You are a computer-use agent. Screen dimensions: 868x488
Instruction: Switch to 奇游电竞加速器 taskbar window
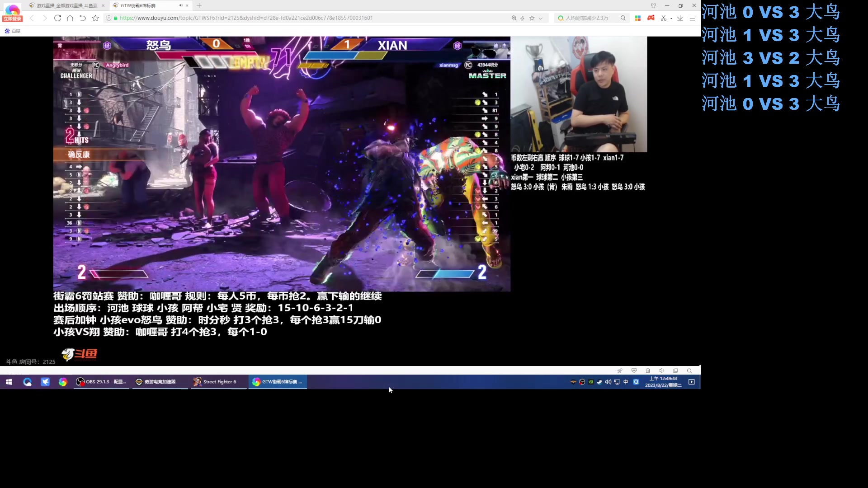click(160, 382)
